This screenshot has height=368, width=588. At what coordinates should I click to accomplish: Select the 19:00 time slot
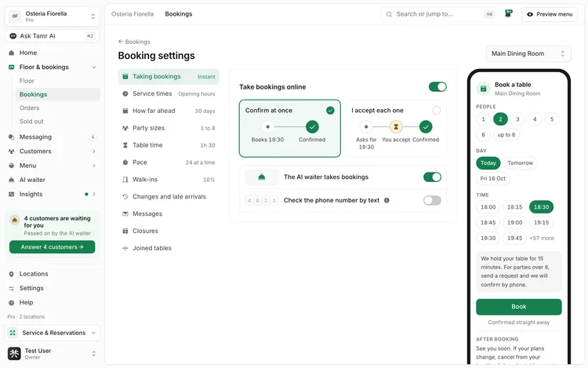514,223
